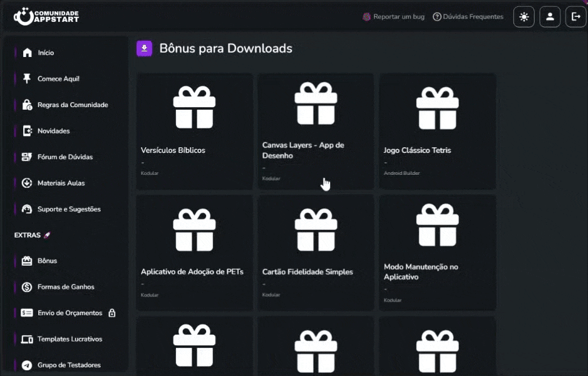Screen dimensions: 588x376
Task: Open the Novidades sidebar item
Action: 53,131
